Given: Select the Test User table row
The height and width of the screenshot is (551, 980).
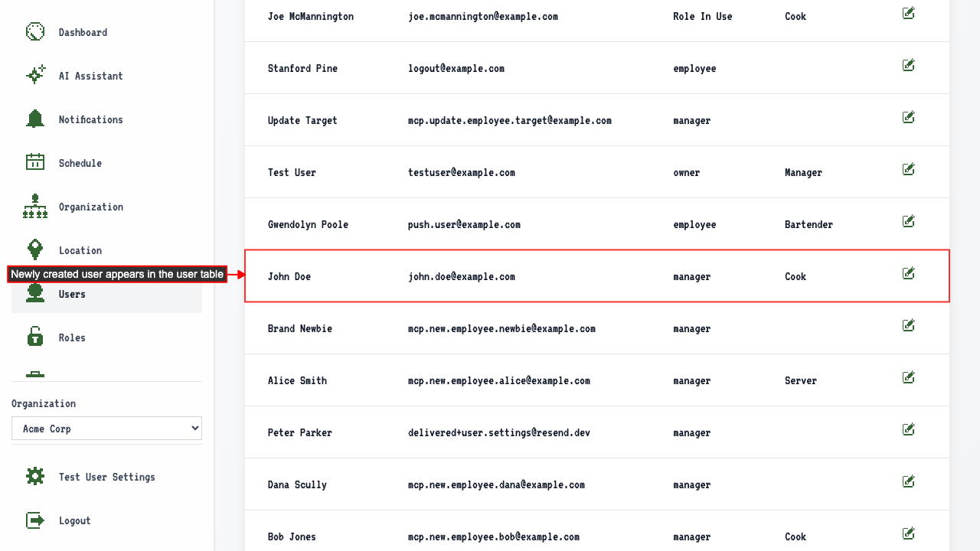Looking at the screenshot, I should tap(597, 172).
